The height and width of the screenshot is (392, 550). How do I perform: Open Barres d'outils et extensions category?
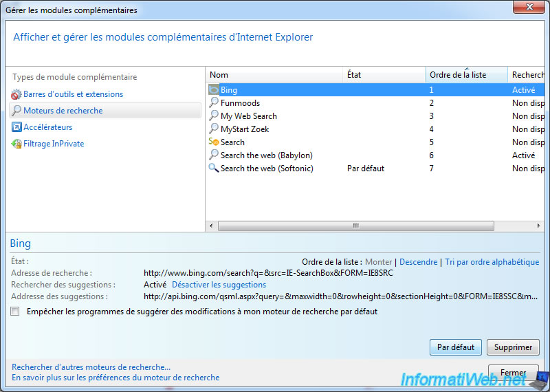[74, 94]
